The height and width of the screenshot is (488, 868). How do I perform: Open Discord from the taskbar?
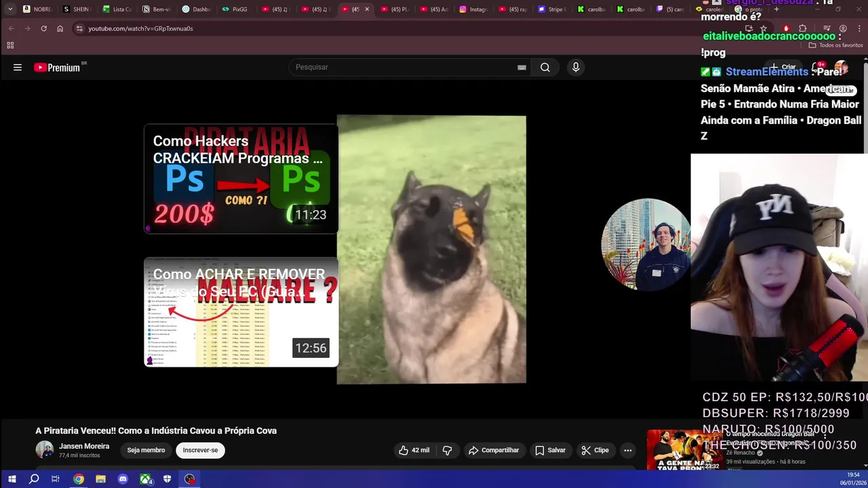click(x=123, y=479)
